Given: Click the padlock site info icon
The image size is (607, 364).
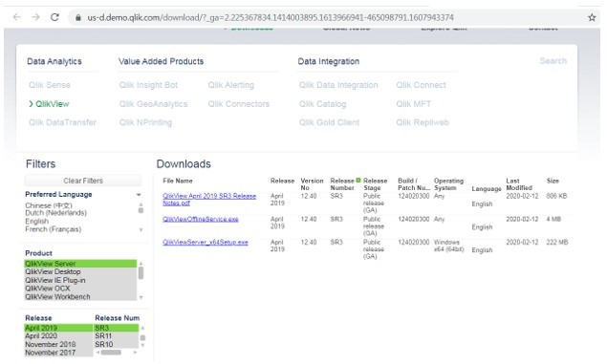Looking at the screenshot, I should pos(78,17).
